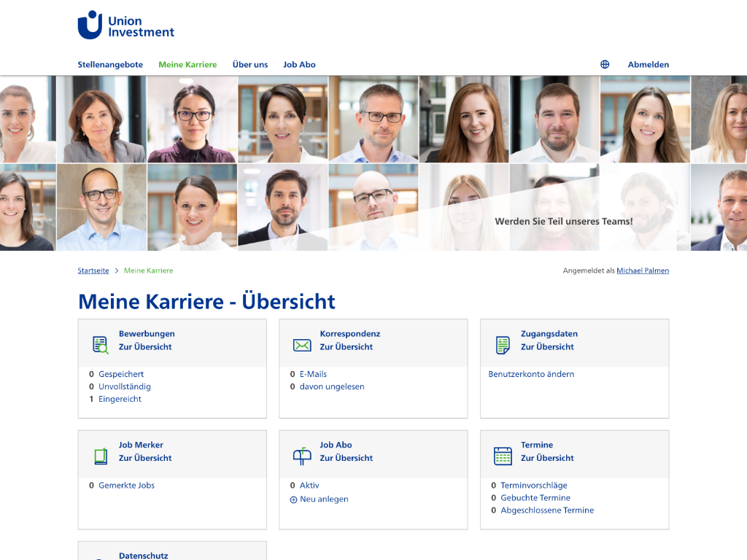Click the Zugangsdaten document icon

(503, 345)
